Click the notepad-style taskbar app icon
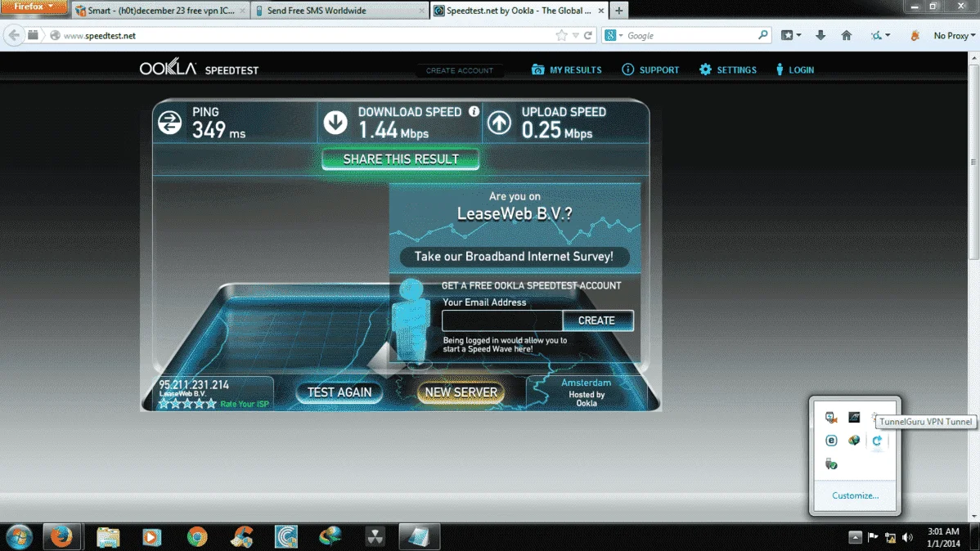Screen dimensions: 980x551 point(419,536)
